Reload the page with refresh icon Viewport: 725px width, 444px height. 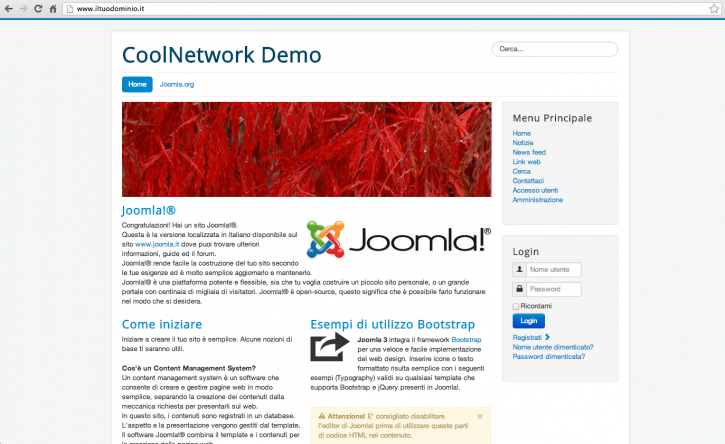click(x=38, y=8)
